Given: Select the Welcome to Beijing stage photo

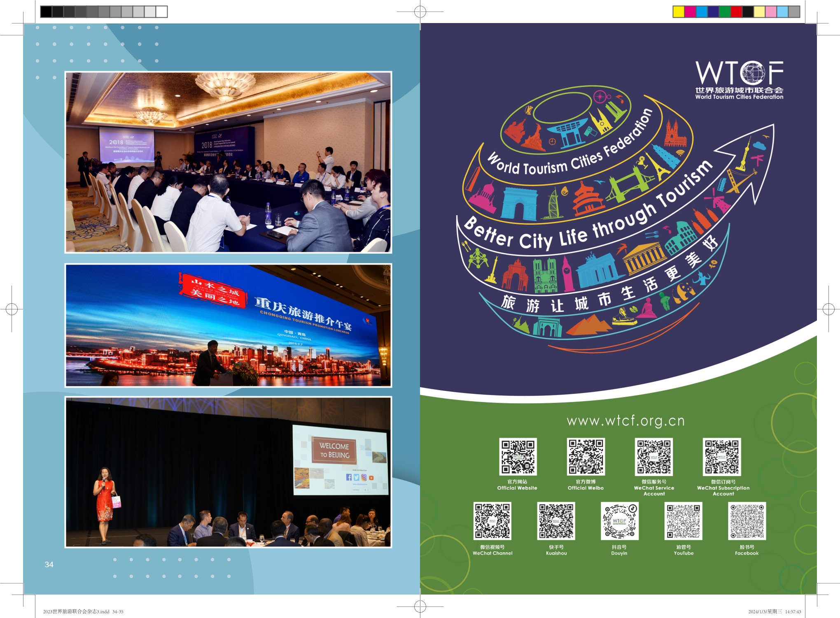Looking at the screenshot, I should (228, 472).
